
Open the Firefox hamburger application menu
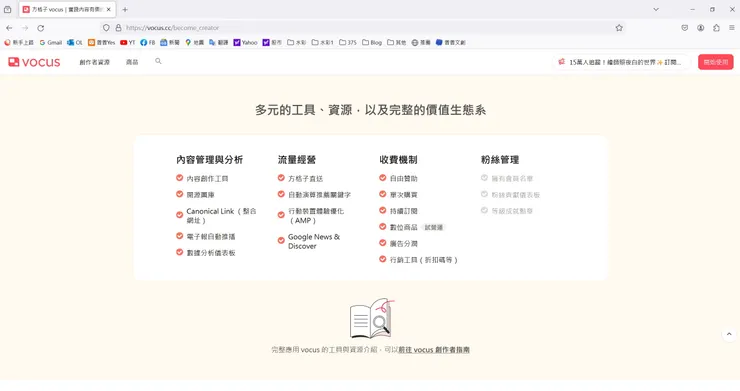pyautogui.click(x=732, y=28)
